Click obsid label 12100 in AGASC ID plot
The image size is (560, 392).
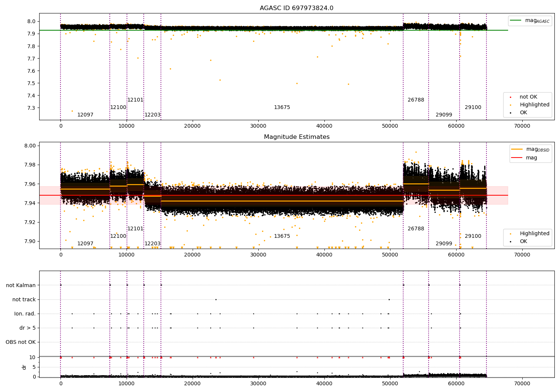point(118,108)
